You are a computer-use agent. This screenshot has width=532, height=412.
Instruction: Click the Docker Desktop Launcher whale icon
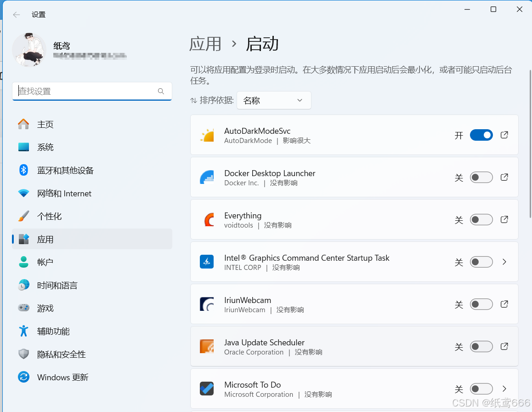(x=207, y=177)
